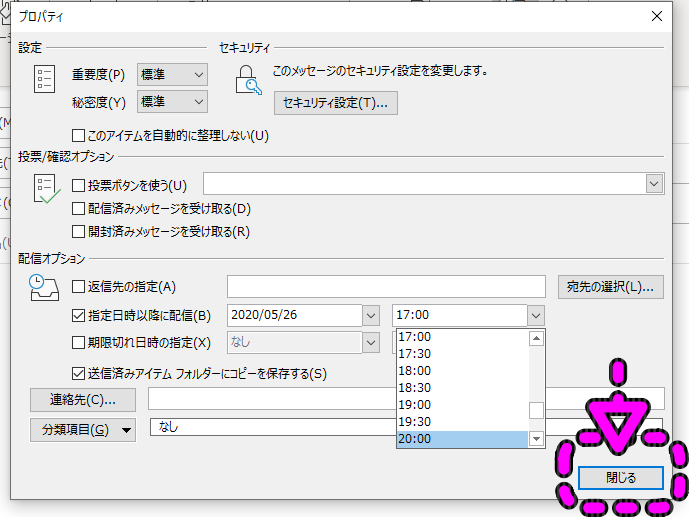The image size is (689, 517).
Task: Close the プロパティ dialog with X
Action: click(656, 16)
